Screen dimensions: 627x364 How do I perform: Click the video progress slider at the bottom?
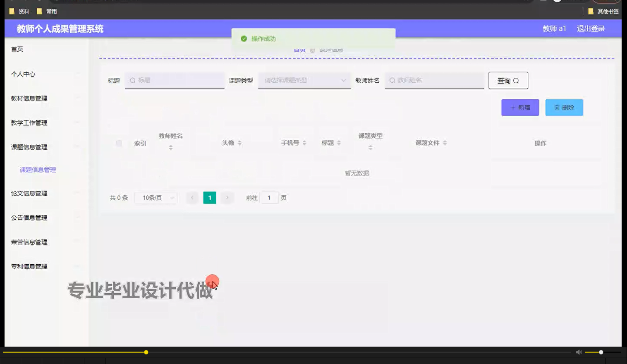click(146, 352)
